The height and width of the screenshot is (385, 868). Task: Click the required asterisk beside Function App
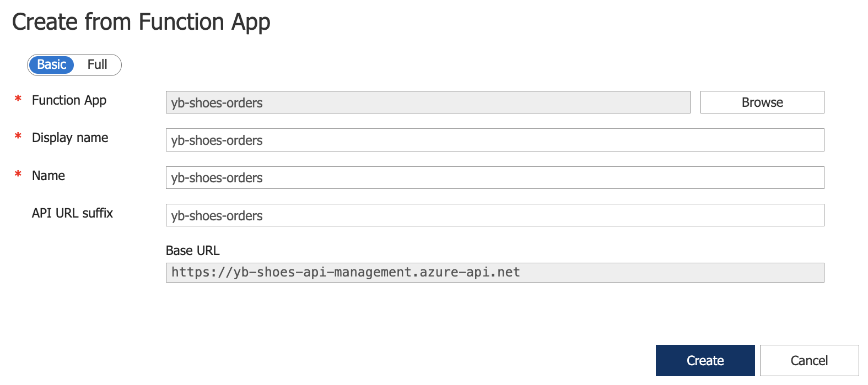(17, 99)
